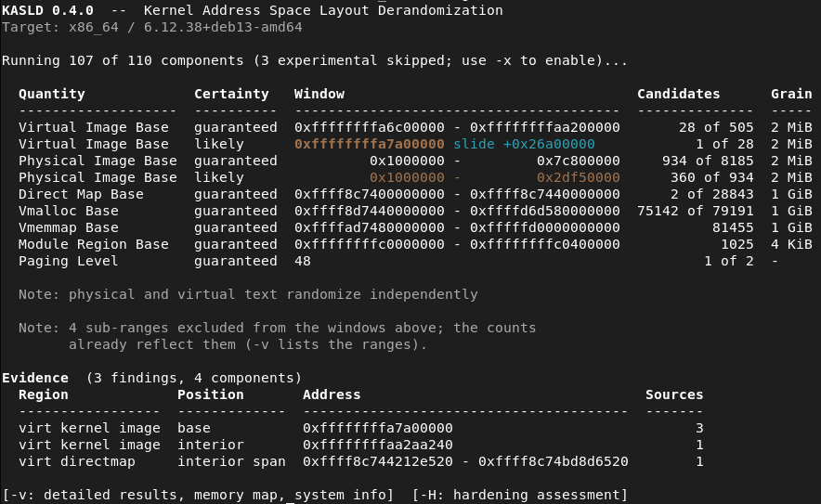Viewport: 821px width, 504px height.
Task: Click the 'interior span' position text
Action: (x=231, y=461)
